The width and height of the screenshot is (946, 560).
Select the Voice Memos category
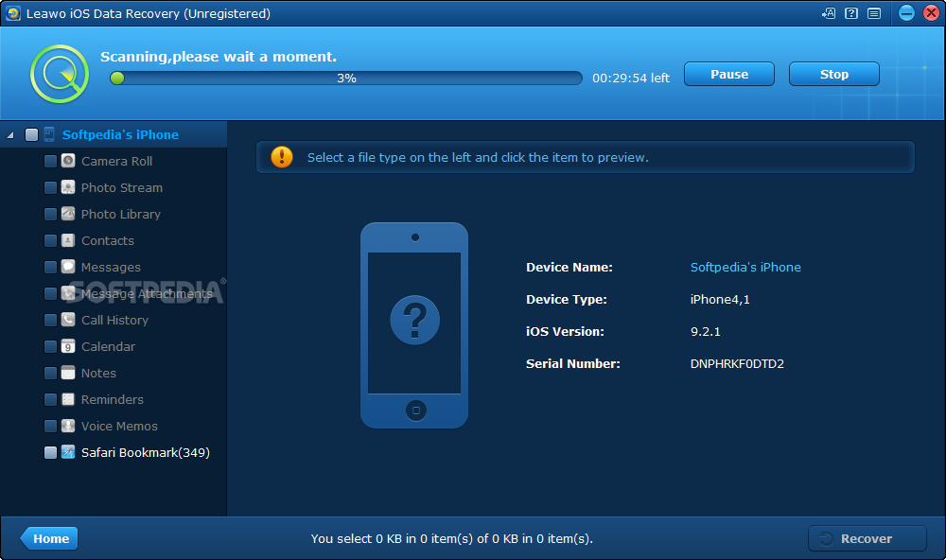119,426
